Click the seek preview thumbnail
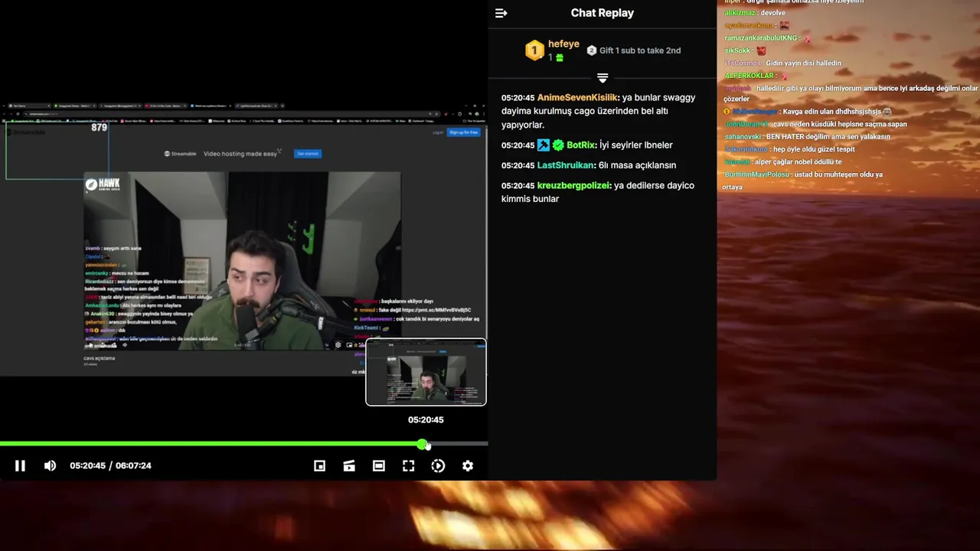Image resolution: width=980 pixels, height=551 pixels. point(426,372)
